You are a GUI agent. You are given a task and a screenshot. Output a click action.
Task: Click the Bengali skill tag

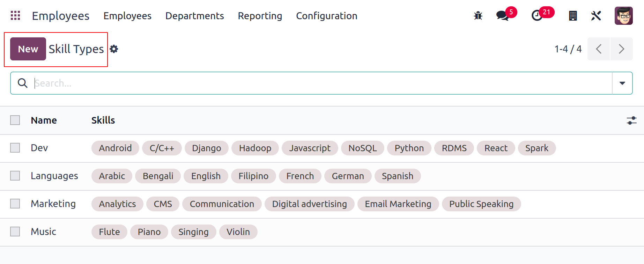tap(158, 176)
